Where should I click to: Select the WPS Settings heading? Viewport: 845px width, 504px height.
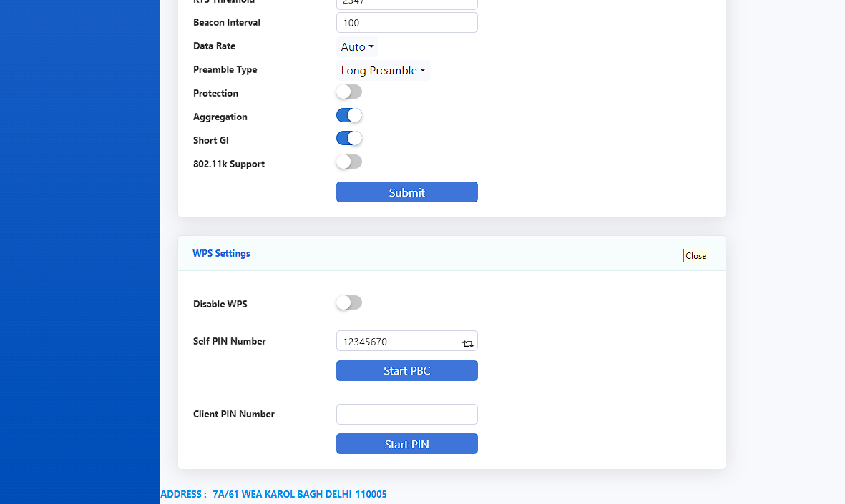(222, 253)
